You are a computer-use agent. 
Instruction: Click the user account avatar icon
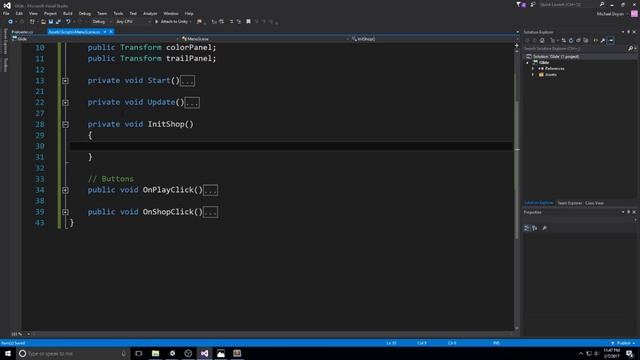coord(634,14)
